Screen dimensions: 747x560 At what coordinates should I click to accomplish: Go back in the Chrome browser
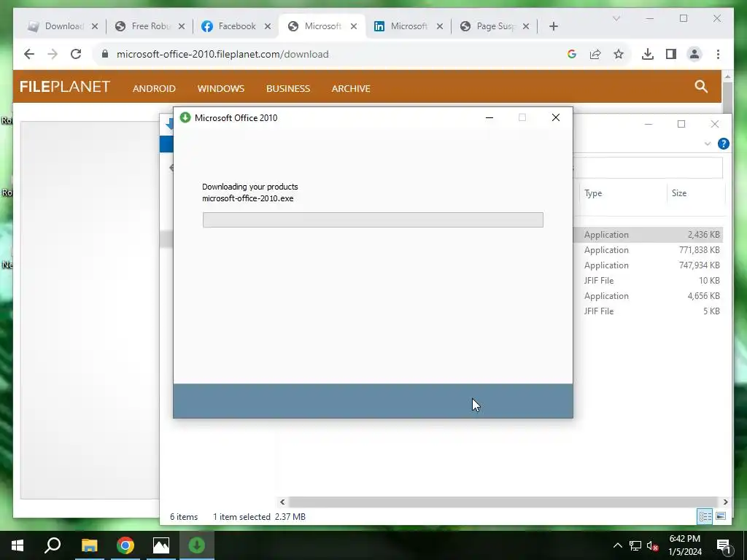click(x=29, y=54)
